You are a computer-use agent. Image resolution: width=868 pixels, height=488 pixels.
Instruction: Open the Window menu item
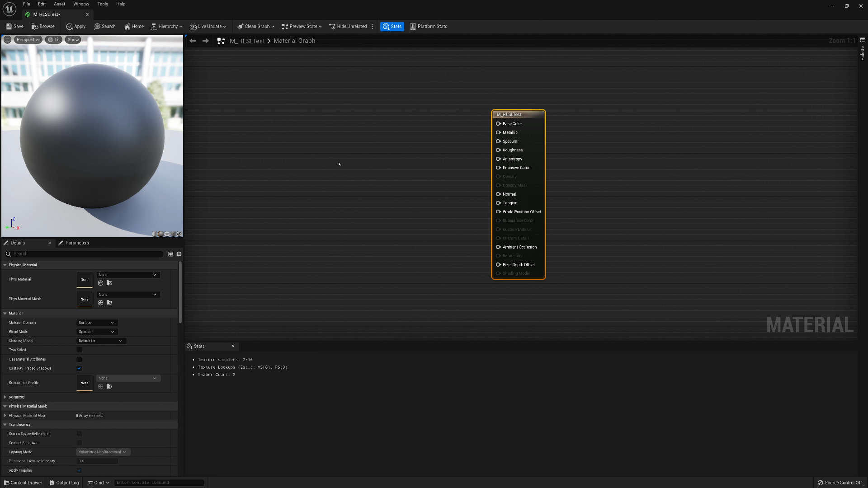click(81, 4)
